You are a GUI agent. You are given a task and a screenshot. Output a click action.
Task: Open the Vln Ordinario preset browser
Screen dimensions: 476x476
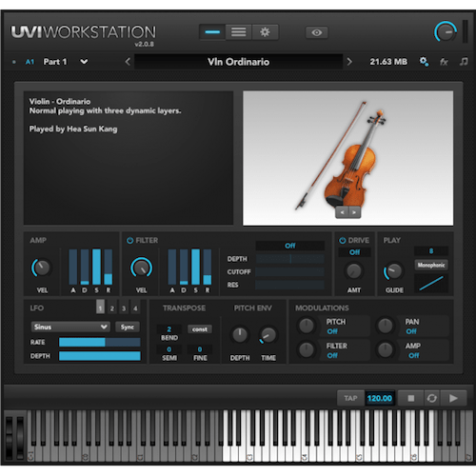coord(238,62)
